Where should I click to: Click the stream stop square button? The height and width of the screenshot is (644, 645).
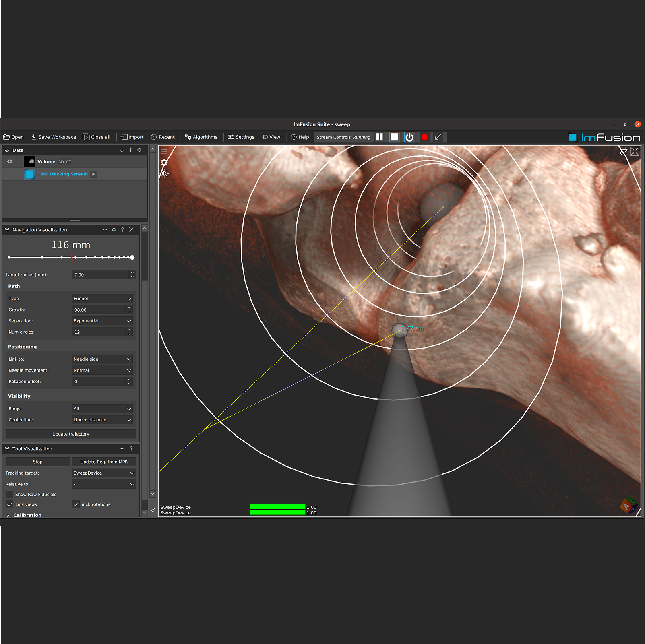[x=394, y=137]
